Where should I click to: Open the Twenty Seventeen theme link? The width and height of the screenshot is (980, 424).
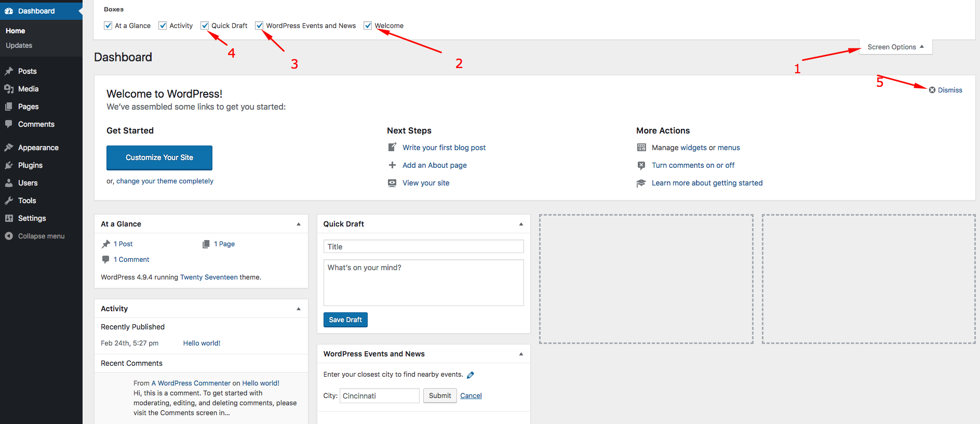coord(209,277)
